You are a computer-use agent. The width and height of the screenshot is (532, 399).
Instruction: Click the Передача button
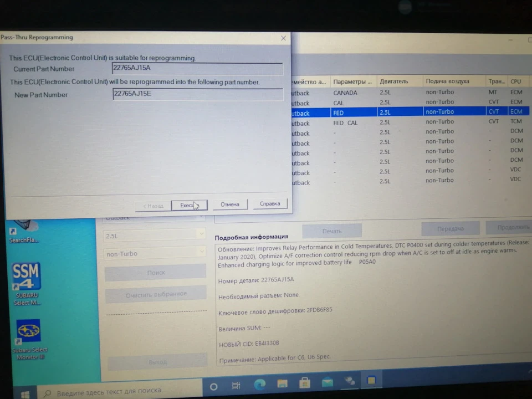[450, 229]
